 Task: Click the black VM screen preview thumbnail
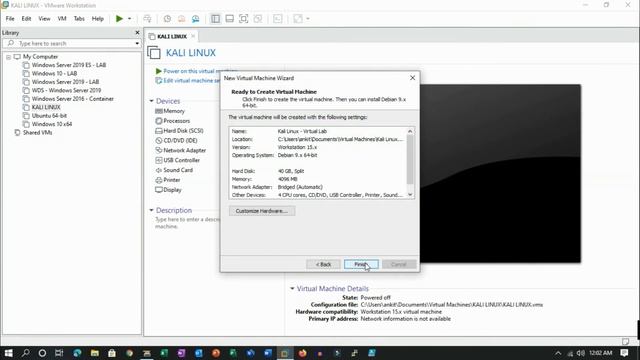point(500,173)
